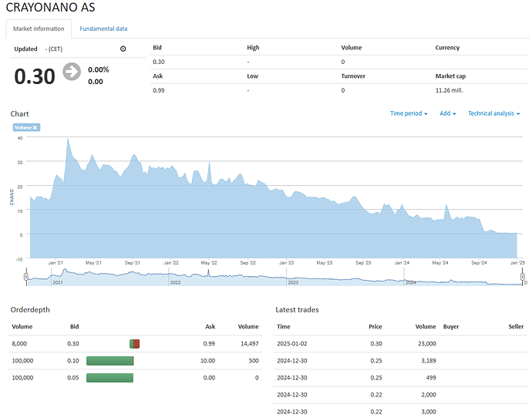Image resolution: width=532 pixels, height=418 pixels.
Task: Click the Bid column header in Orderdepth
Action: [x=74, y=326]
